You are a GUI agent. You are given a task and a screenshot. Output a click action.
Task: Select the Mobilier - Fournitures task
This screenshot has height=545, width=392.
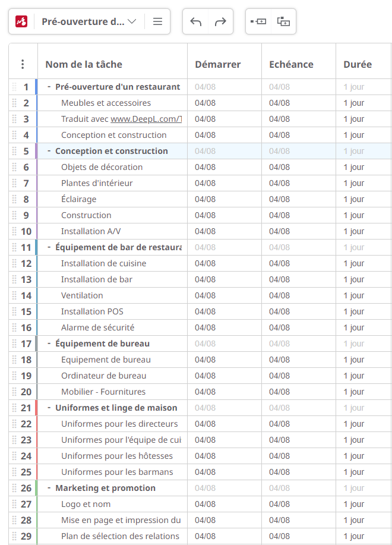tap(103, 392)
